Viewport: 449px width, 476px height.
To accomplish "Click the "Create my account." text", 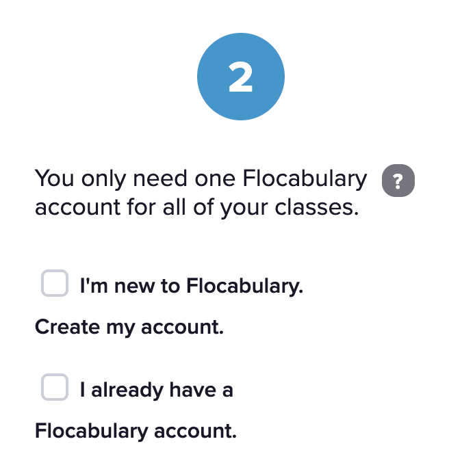I will click(129, 327).
